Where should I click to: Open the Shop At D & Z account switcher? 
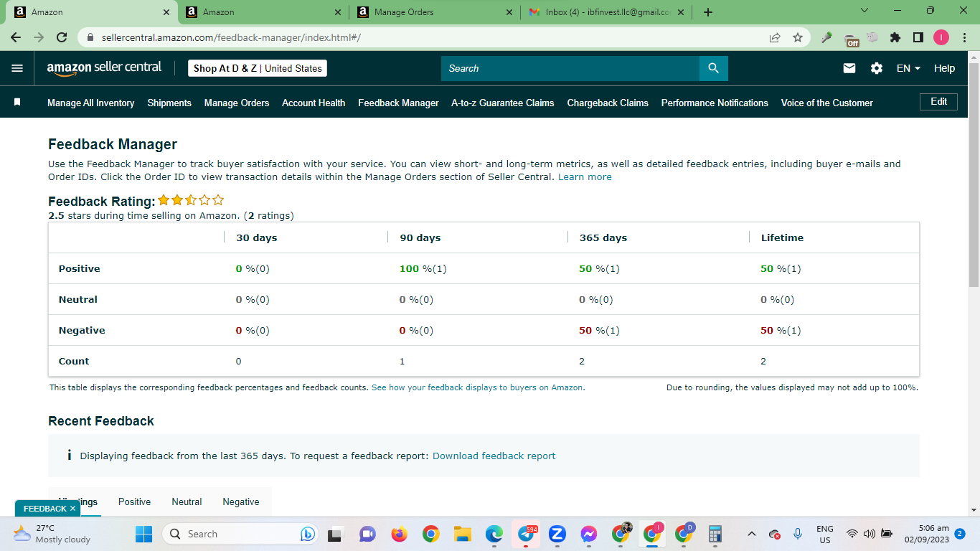[x=258, y=68]
